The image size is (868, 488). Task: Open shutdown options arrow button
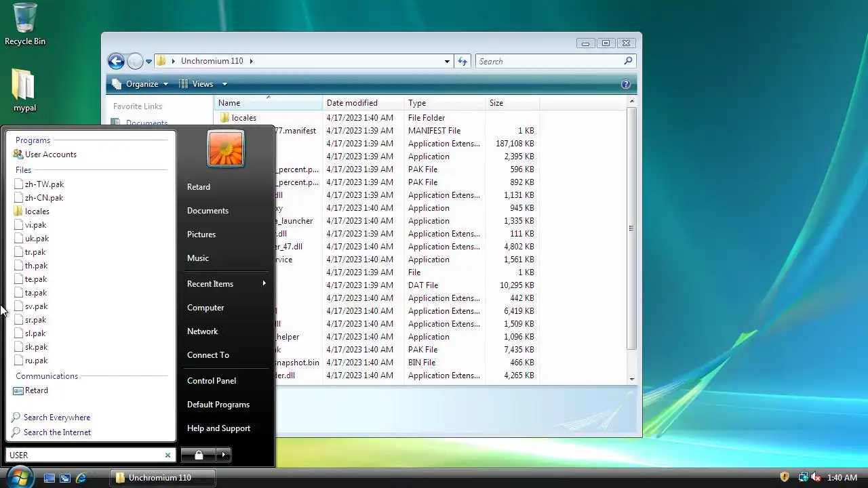pyautogui.click(x=224, y=455)
